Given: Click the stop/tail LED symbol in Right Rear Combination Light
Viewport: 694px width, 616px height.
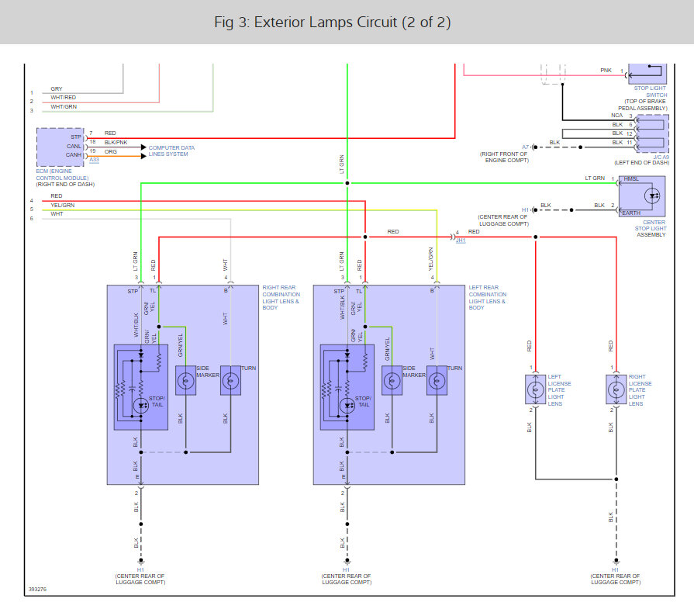Looking at the screenshot, I should click(141, 405).
